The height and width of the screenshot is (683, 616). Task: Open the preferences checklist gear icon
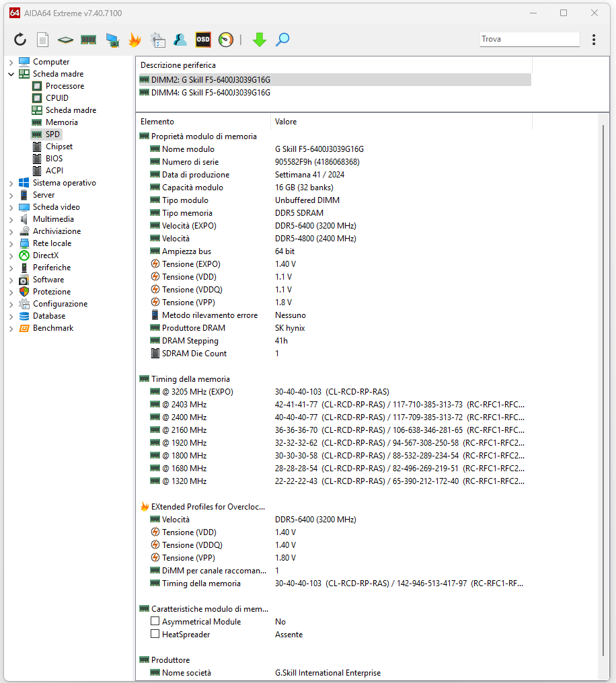(158, 40)
